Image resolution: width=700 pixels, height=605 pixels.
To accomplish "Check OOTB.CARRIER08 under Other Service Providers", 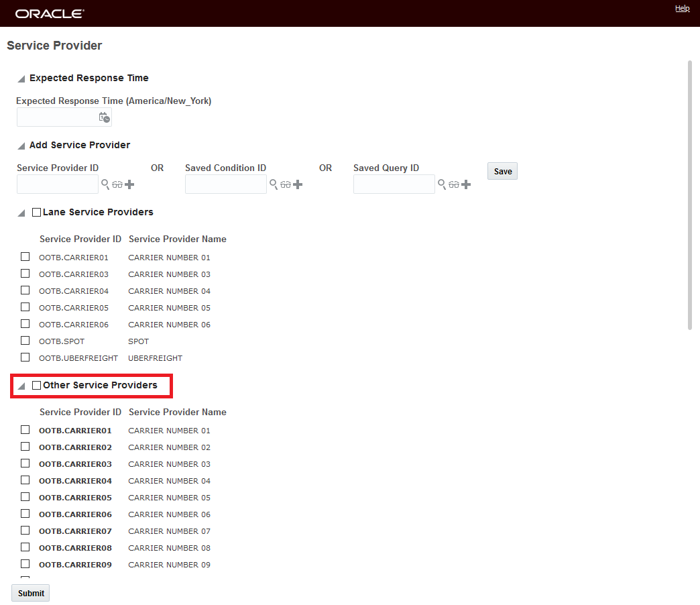I will coord(25,547).
